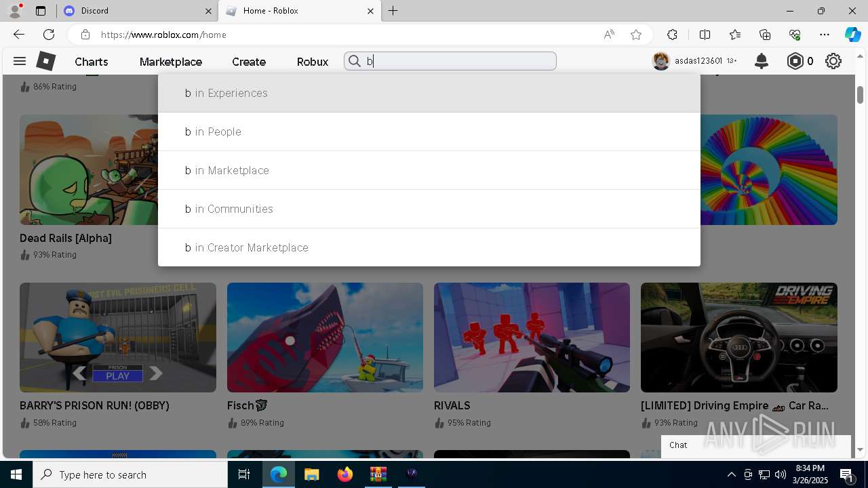Image resolution: width=868 pixels, height=488 pixels.
Task: Activate Read aloud in address bar
Action: pos(609,35)
